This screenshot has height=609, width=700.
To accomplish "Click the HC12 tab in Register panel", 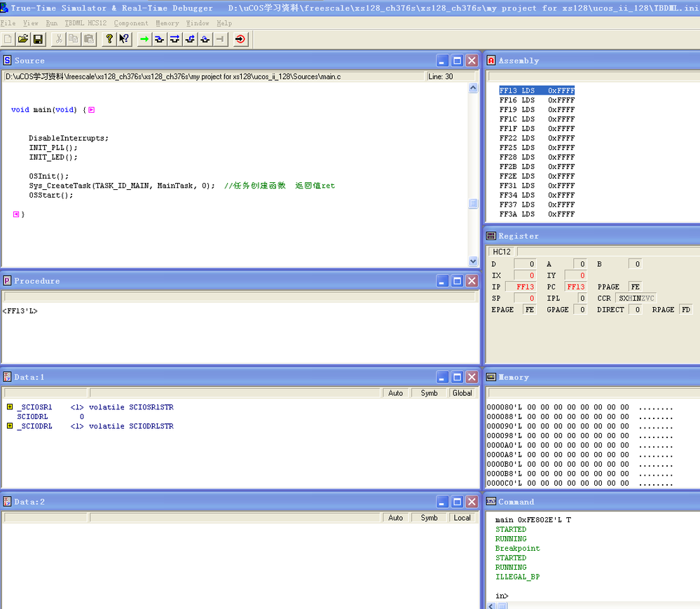I will coord(502,252).
